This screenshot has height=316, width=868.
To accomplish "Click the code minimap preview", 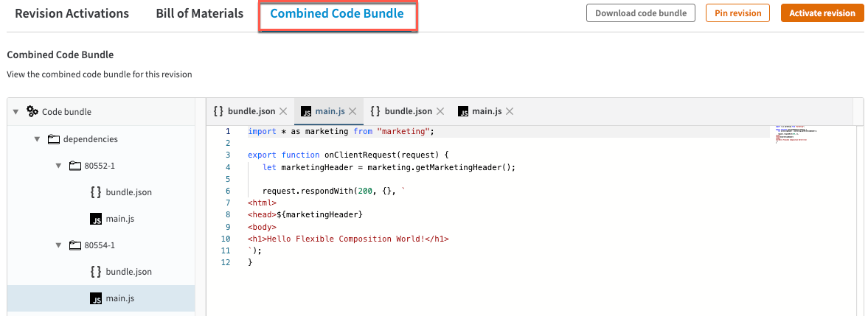I will 796,135.
